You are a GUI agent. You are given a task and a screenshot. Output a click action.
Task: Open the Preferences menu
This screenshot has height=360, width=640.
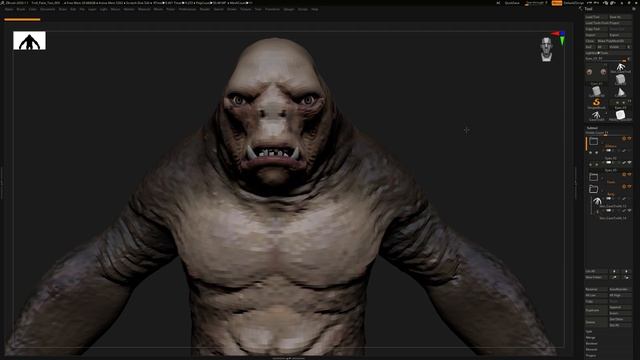[187, 9]
